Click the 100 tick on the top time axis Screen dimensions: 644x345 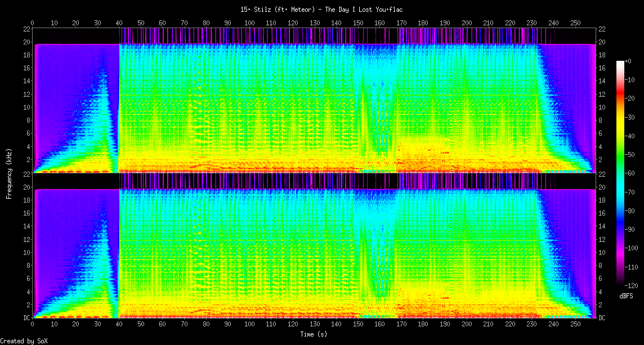point(249,23)
